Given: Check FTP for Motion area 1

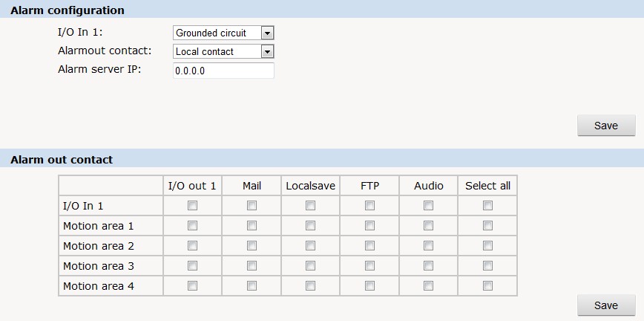Looking at the screenshot, I should coord(369,226).
